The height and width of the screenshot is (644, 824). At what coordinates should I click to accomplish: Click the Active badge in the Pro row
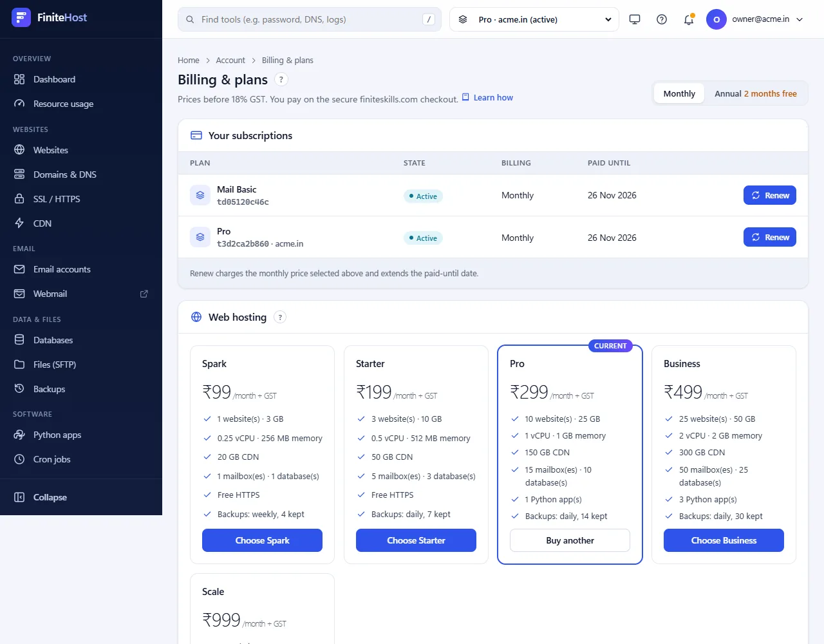coord(423,238)
